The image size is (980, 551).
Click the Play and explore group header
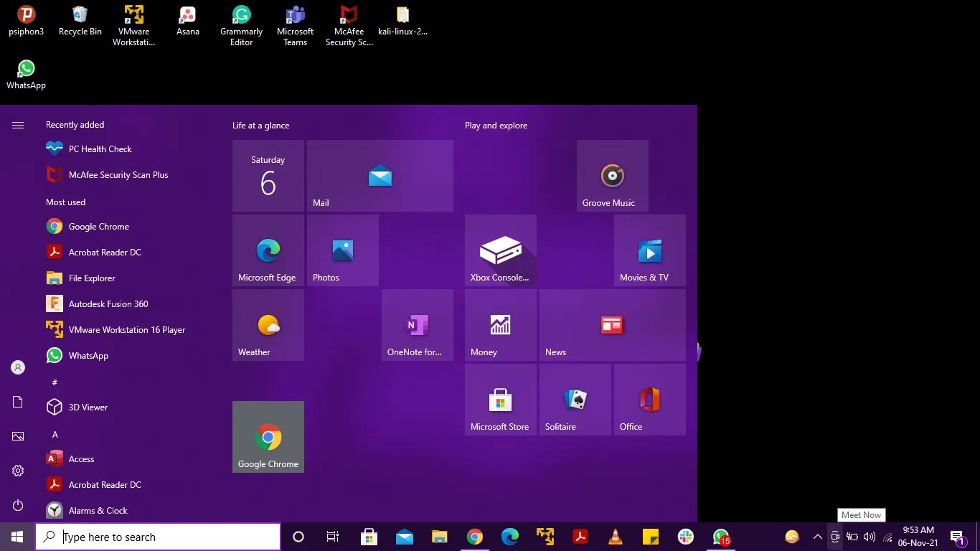click(x=496, y=126)
